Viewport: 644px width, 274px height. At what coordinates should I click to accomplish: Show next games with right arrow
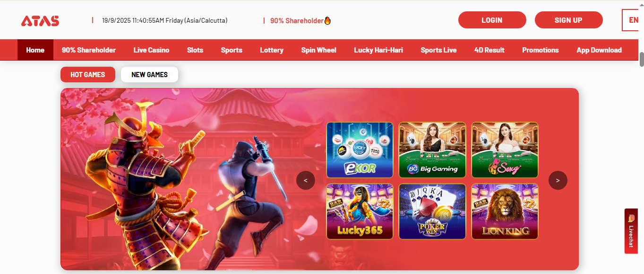[x=558, y=180]
